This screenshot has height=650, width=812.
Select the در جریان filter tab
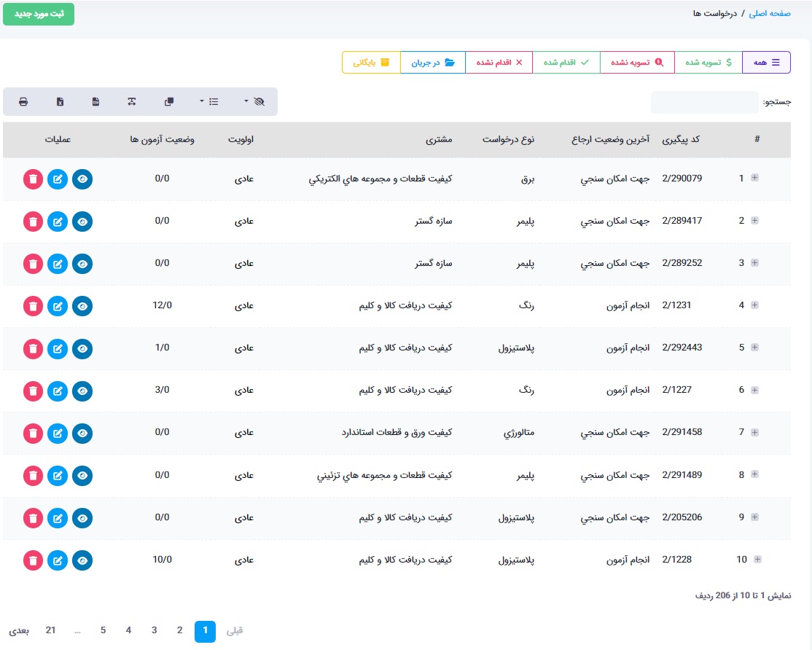coord(433,63)
